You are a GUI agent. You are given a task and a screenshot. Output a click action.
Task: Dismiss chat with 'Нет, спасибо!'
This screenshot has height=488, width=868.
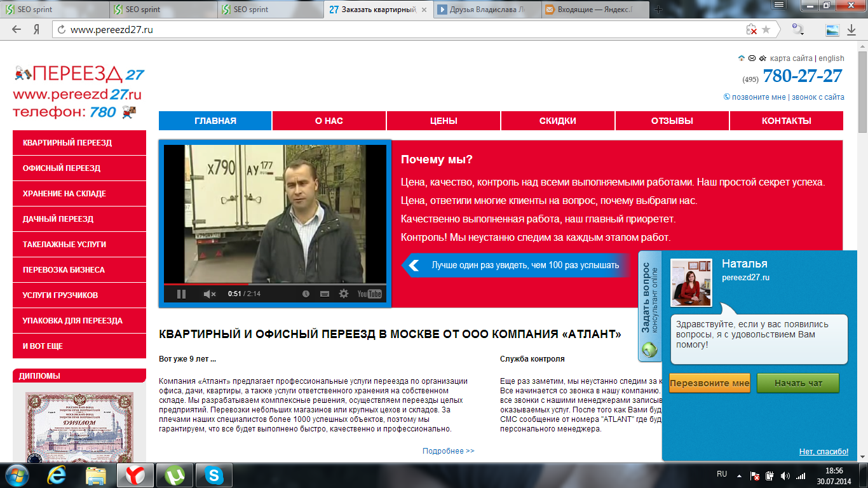(x=824, y=452)
